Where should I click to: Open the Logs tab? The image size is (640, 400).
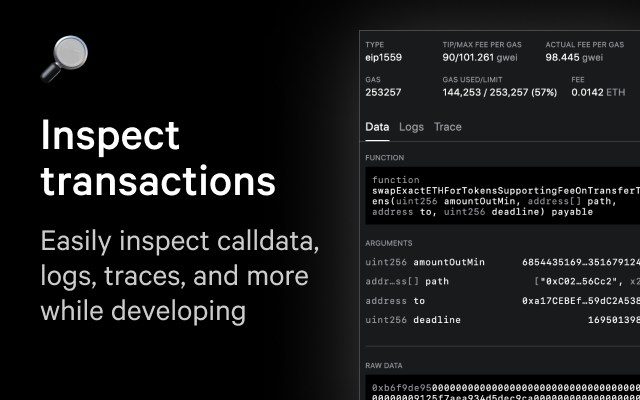(x=411, y=127)
